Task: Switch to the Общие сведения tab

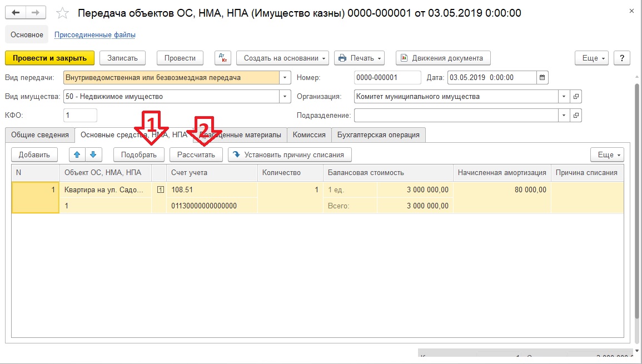Action: click(39, 134)
